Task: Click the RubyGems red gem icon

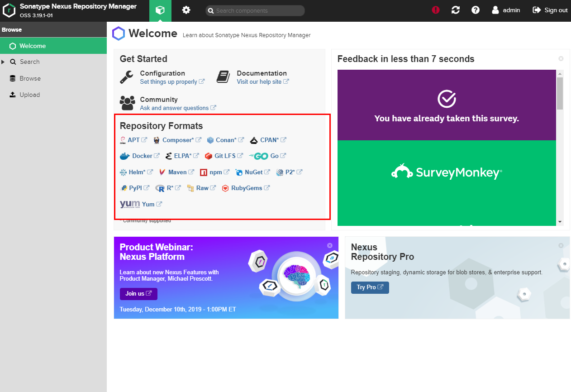Action: coord(225,188)
